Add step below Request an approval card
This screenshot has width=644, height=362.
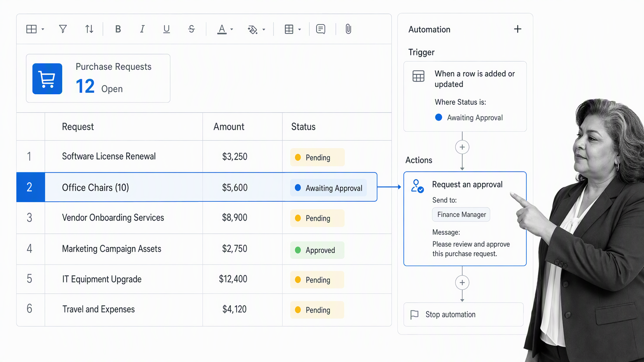tap(462, 282)
